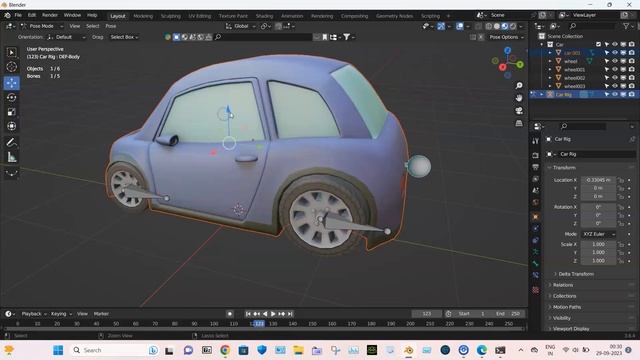Click the zoom magnifier icon in the viewport
Viewport: 640px width, 360px height.
(519, 85)
